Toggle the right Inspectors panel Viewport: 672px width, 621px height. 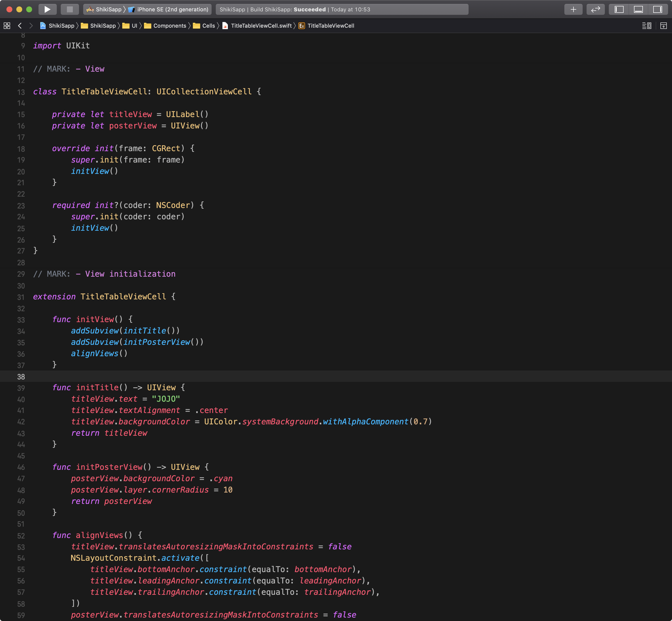[657, 9]
